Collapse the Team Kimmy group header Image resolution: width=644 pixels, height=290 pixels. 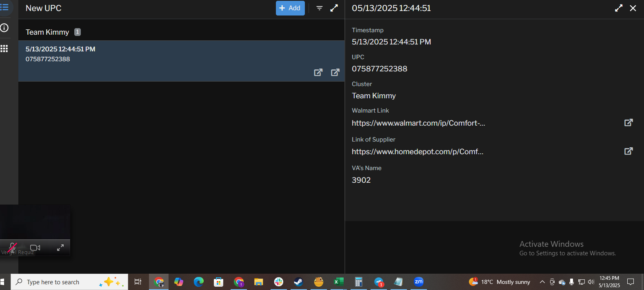[47, 32]
